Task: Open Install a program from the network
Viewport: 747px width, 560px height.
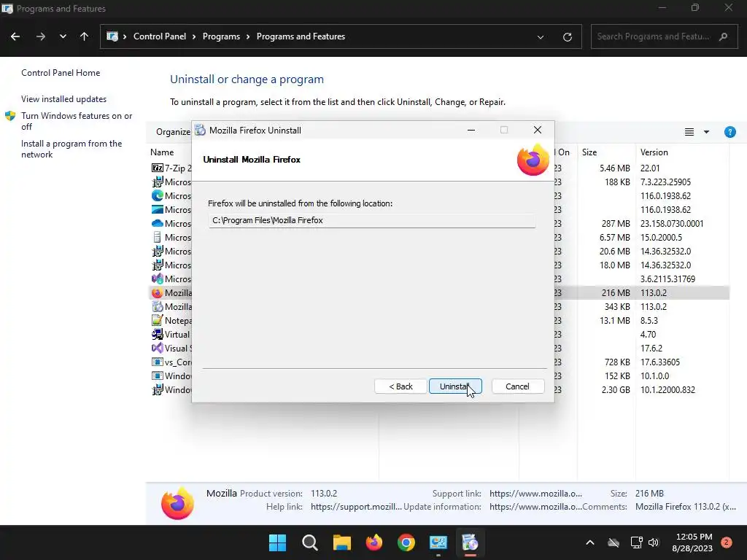Action: coord(71,149)
